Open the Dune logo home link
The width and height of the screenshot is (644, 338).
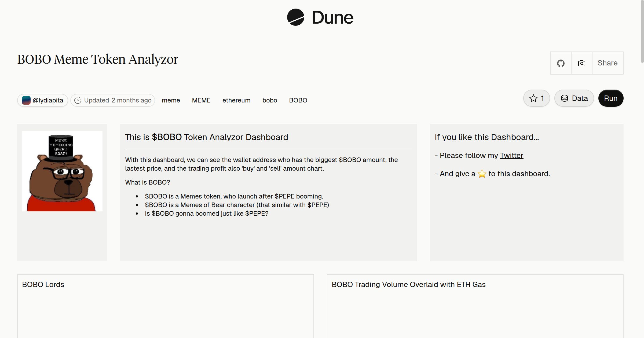click(320, 17)
